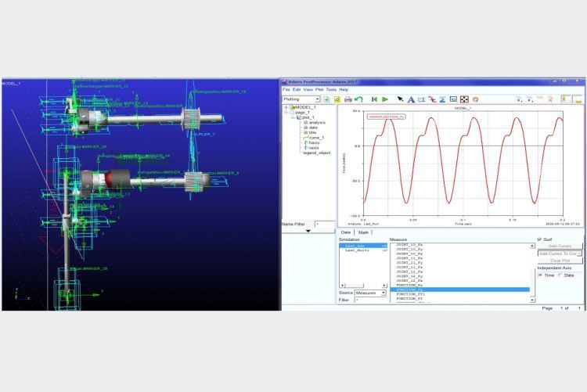587x392 pixels.
Task: Toggle the yellow show treeview icon
Action: click(566, 99)
